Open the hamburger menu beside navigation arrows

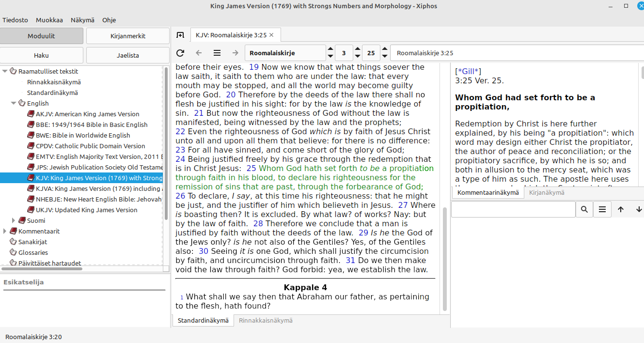pyautogui.click(x=217, y=53)
